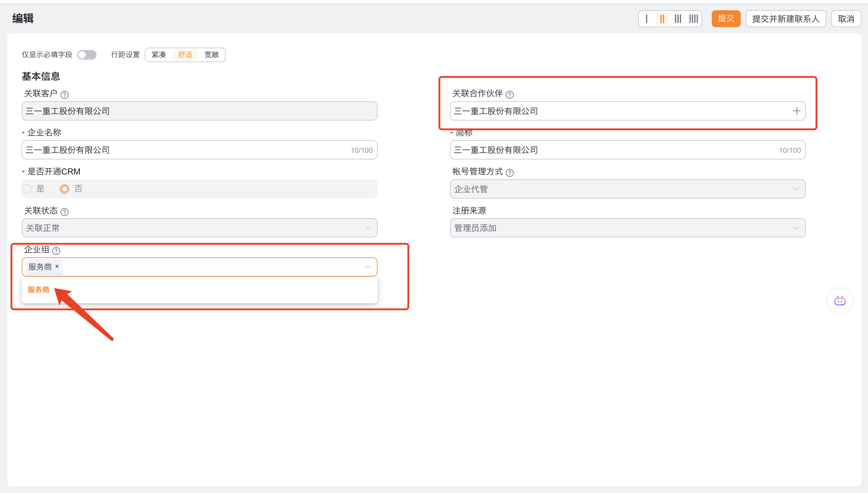Viewport: 868px width, 493px height.
Task: Click the orange 提交 button
Action: tap(726, 19)
